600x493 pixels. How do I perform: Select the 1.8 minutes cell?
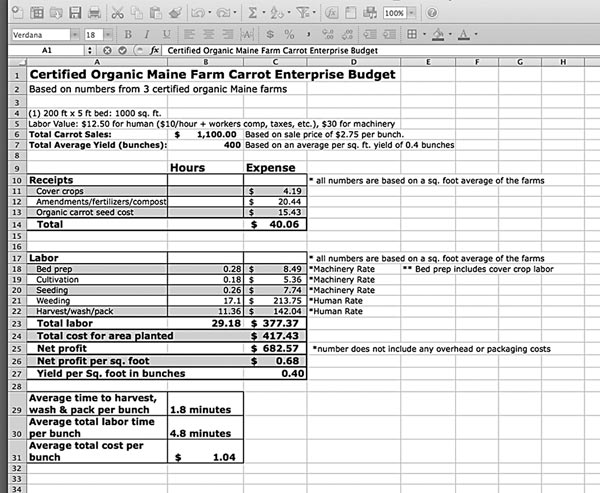tap(205, 404)
